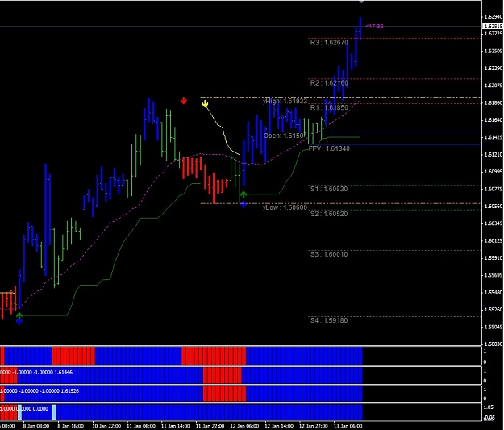Click the 12 Jan 22:00 time label
Screen dimensions: 504x430
pyautogui.click(x=314, y=426)
